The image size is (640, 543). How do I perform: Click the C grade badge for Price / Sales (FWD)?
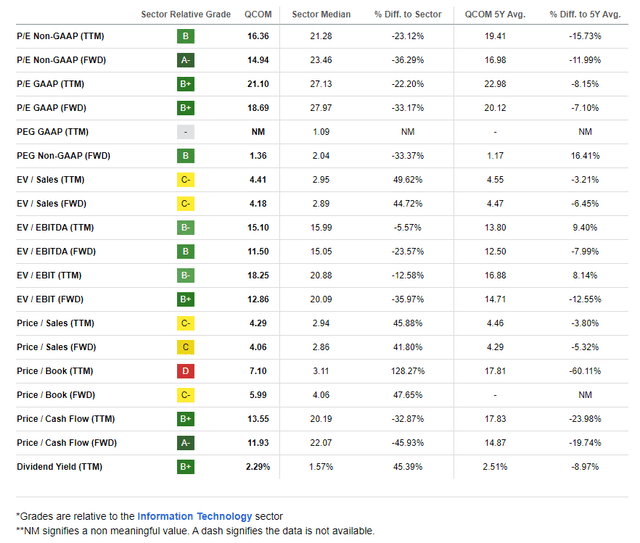coord(186,347)
